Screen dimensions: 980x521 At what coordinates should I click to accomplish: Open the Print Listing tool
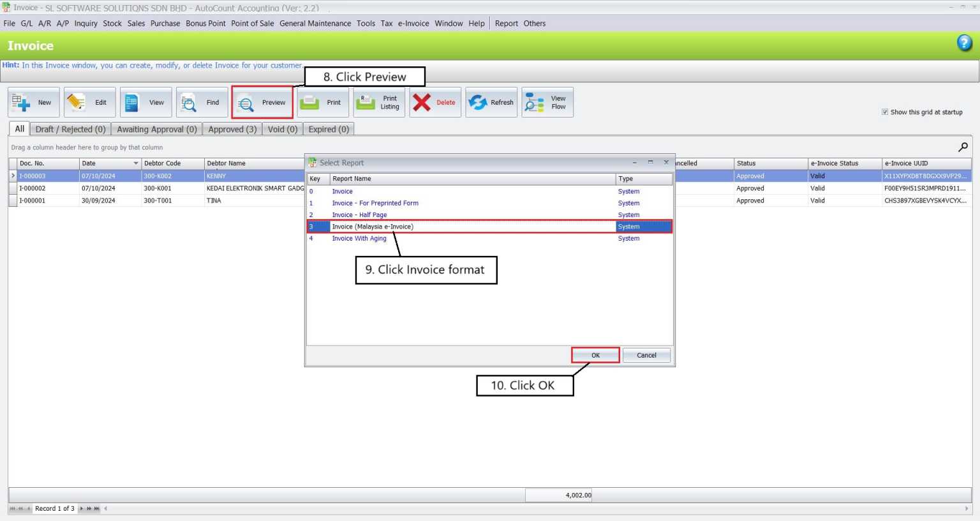coord(379,102)
